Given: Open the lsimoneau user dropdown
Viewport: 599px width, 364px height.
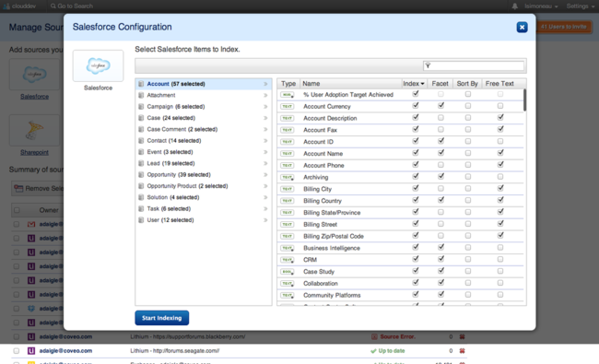Looking at the screenshot, I should (x=541, y=6).
